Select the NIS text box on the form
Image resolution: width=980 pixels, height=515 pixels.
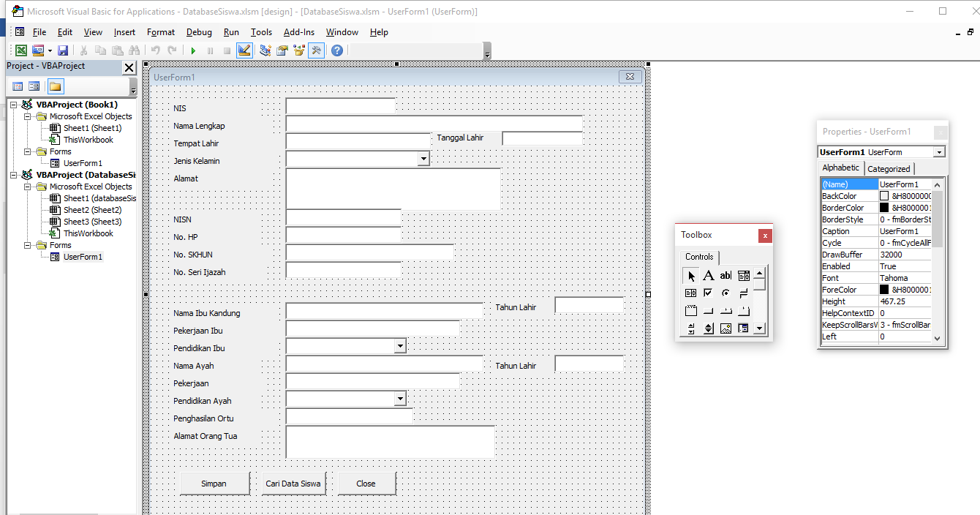[340, 104]
